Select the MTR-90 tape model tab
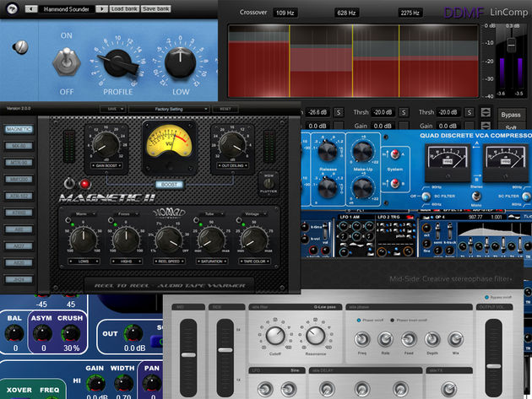 click(x=19, y=163)
